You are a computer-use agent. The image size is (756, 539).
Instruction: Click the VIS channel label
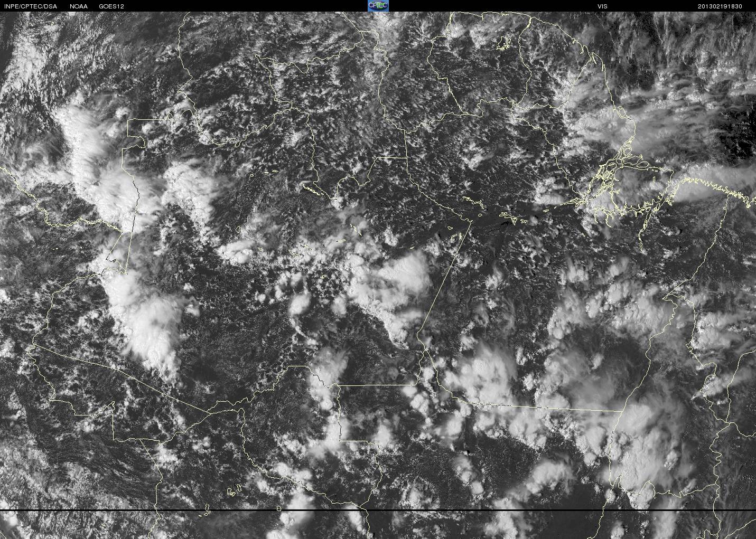pos(602,6)
